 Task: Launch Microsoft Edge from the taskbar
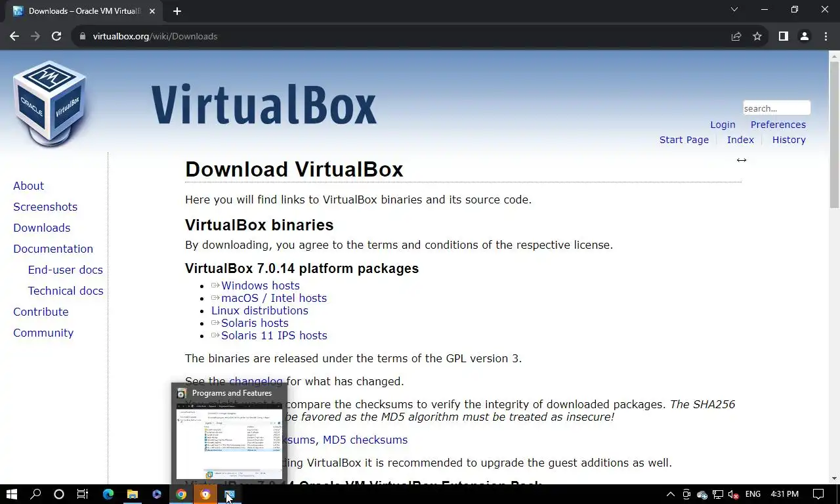point(108,494)
